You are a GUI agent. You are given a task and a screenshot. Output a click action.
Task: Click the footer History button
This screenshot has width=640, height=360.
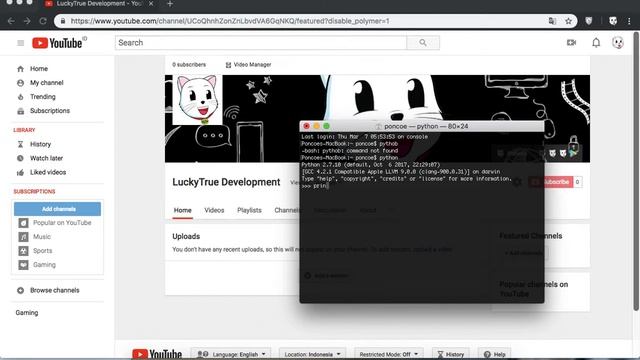click(451, 354)
